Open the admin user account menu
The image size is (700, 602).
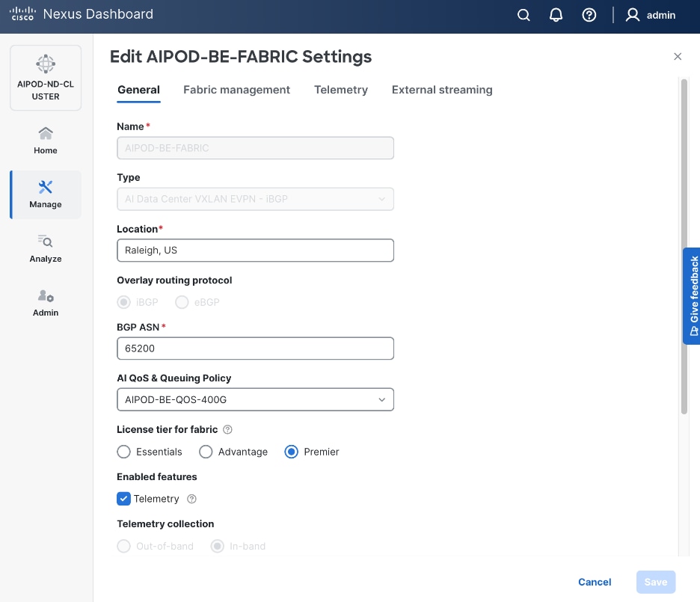coord(651,15)
